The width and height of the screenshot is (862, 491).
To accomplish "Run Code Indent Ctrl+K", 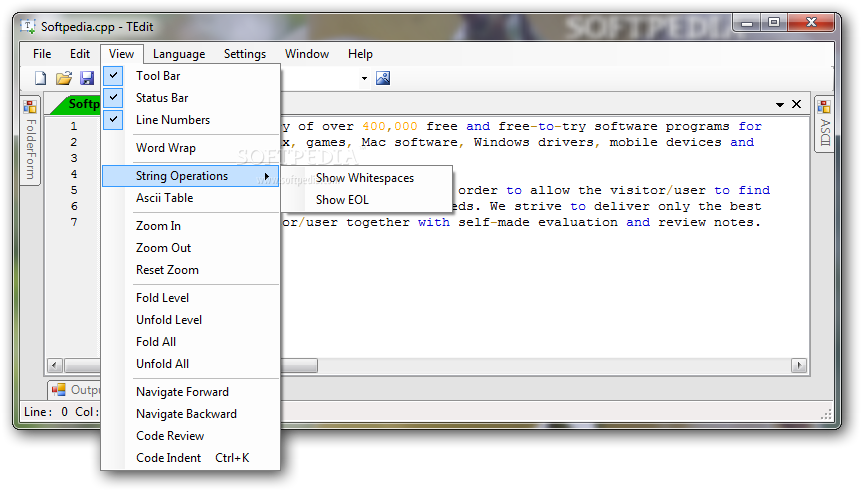I will click(x=191, y=458).
